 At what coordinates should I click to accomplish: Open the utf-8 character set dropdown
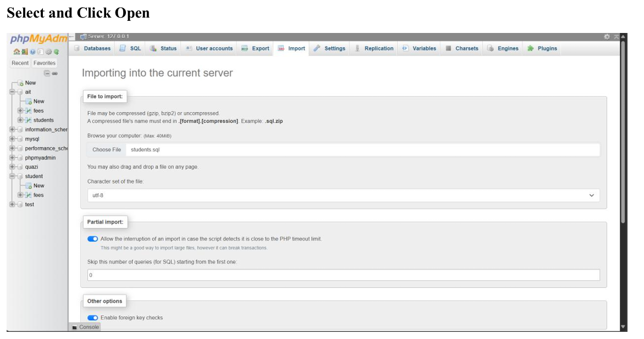tap(343, 196)
